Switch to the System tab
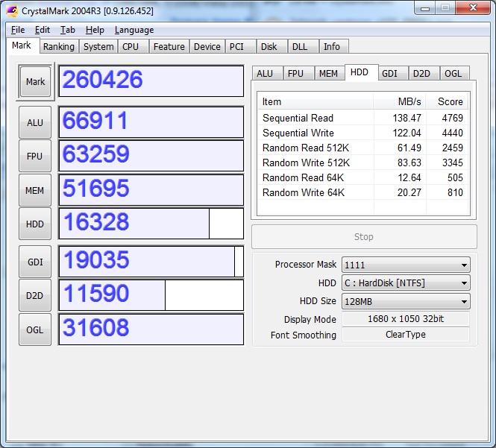 tap(98, 46)
